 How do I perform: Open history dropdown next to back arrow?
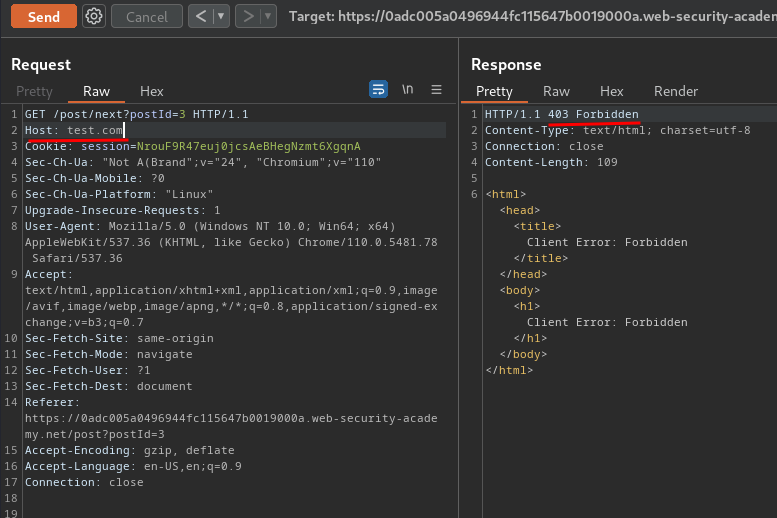222,16
